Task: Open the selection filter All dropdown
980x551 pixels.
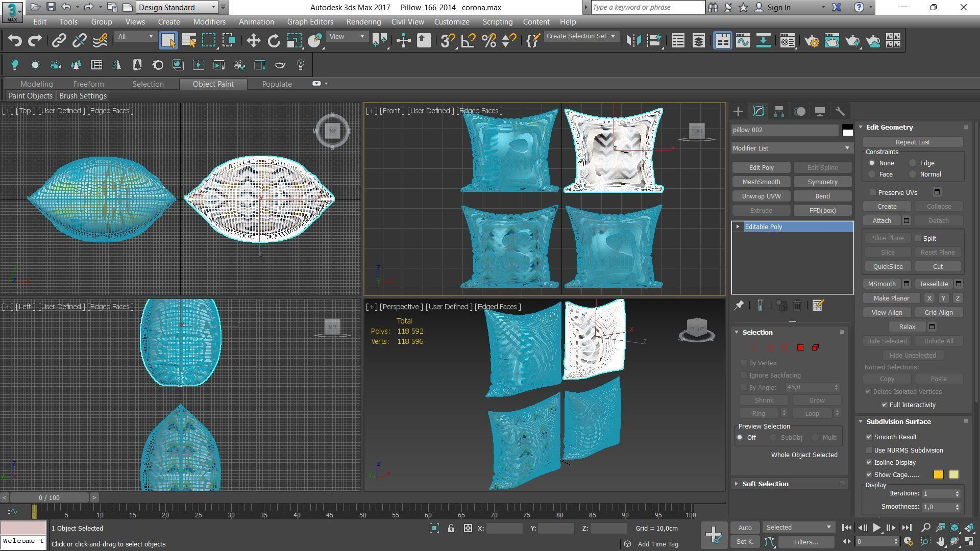Action: pyautogui.click(x=135, y=37)
